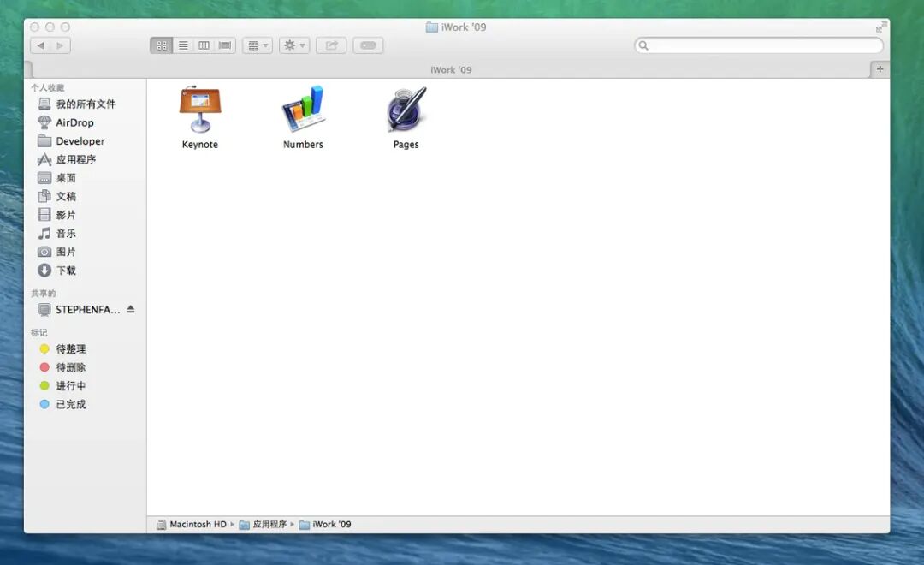
Task: Switch to Cover Flow view
Action: 225,45
